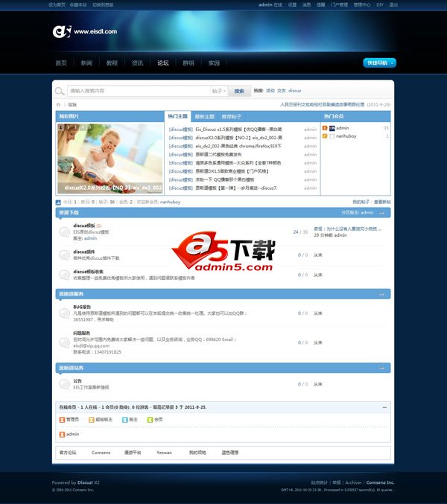Click the eisdl.com site logo
447x504 pixels.
click(x=85, y=31)
